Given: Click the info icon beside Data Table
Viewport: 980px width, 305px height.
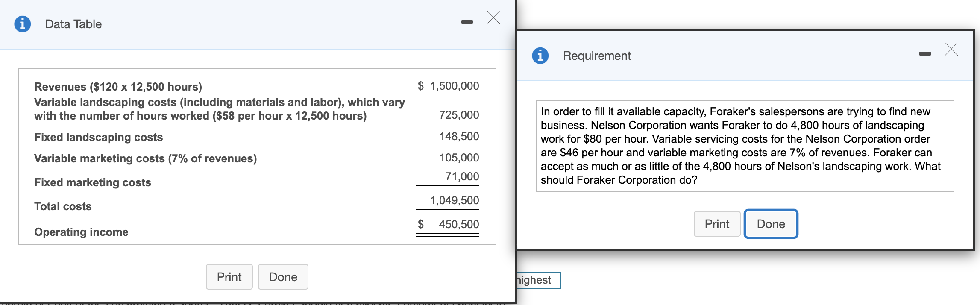Looking at the screenshot, I should click(23, 24).
